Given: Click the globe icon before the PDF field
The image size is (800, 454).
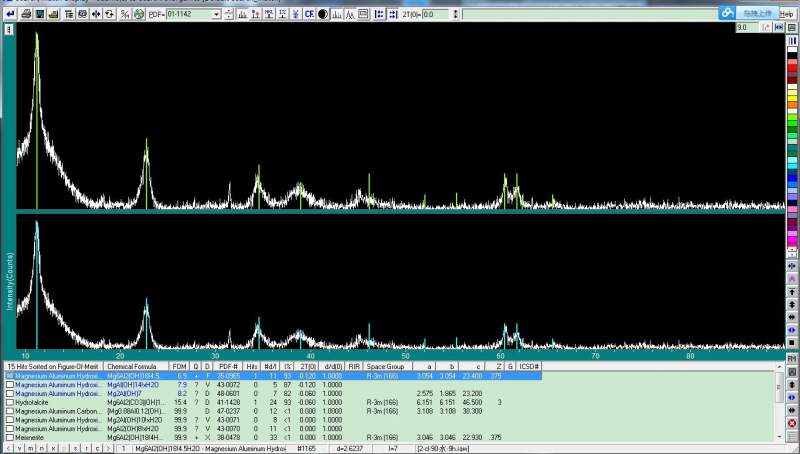Looking at the screenshot, I should pyautogui.click(x=139, y=14).
